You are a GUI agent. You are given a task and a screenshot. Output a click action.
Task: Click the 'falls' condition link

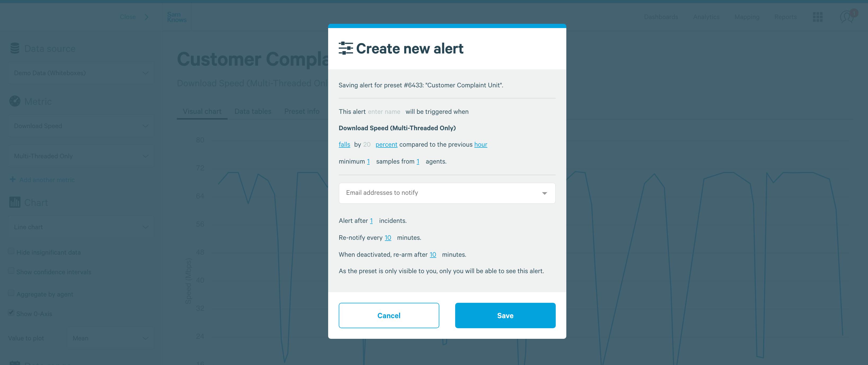click(x=344, y=144)
